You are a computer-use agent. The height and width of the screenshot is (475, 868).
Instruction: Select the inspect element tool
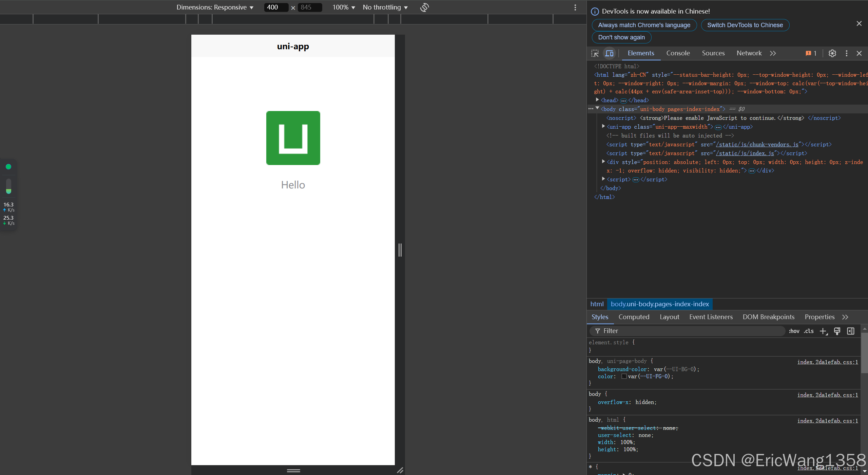(595, 53)
